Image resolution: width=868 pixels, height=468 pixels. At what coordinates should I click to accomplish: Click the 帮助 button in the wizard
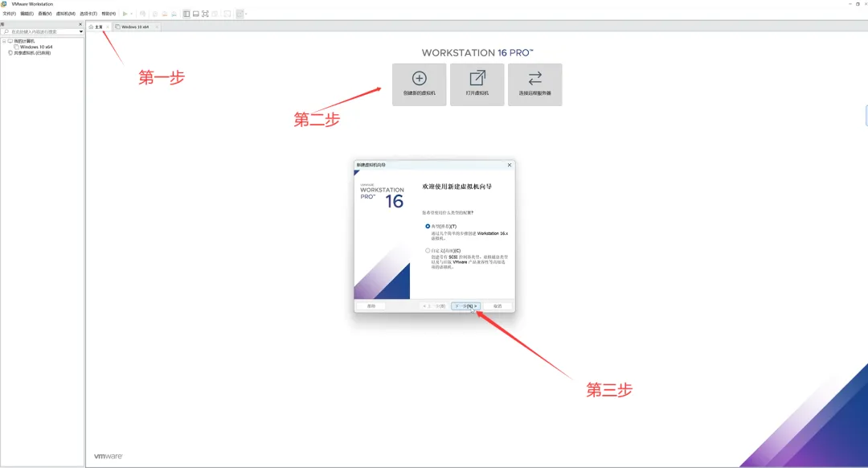pyautogui.click(x=371, y=306)
